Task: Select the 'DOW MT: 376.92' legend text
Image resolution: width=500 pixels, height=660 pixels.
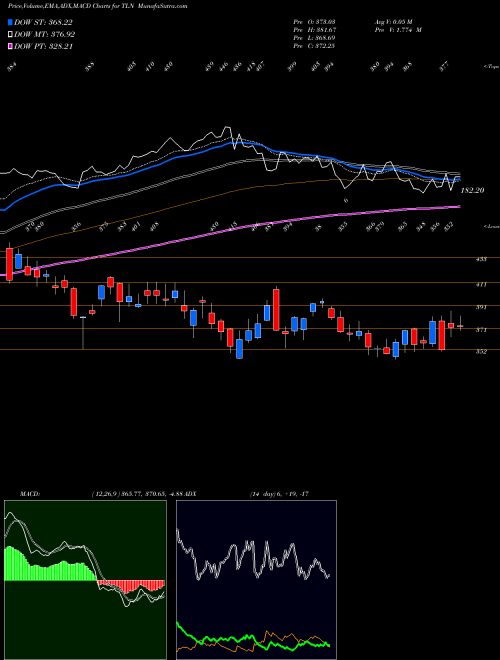Action: (45, 34)
